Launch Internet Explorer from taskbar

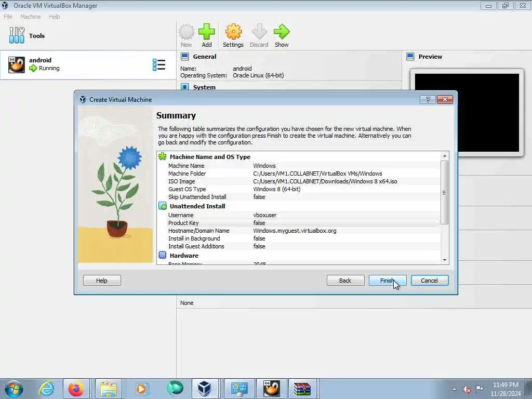46,389
